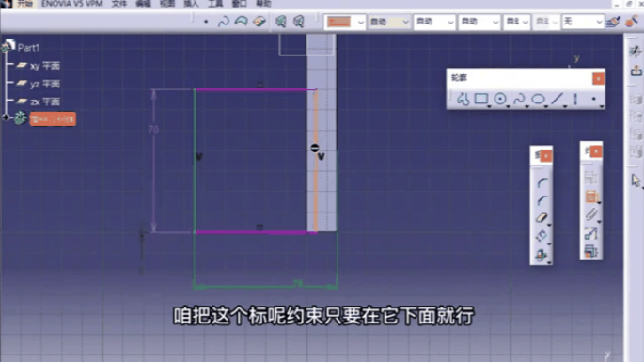Select the Spline tool in 轮廓 toolbar

pyautogui.click(x=519, y=99)
